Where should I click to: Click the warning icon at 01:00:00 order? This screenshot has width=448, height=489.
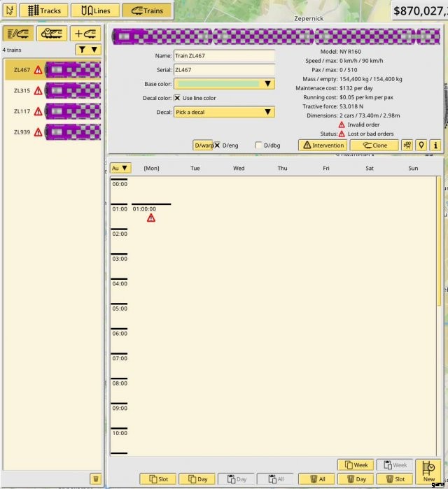(150, 218)
